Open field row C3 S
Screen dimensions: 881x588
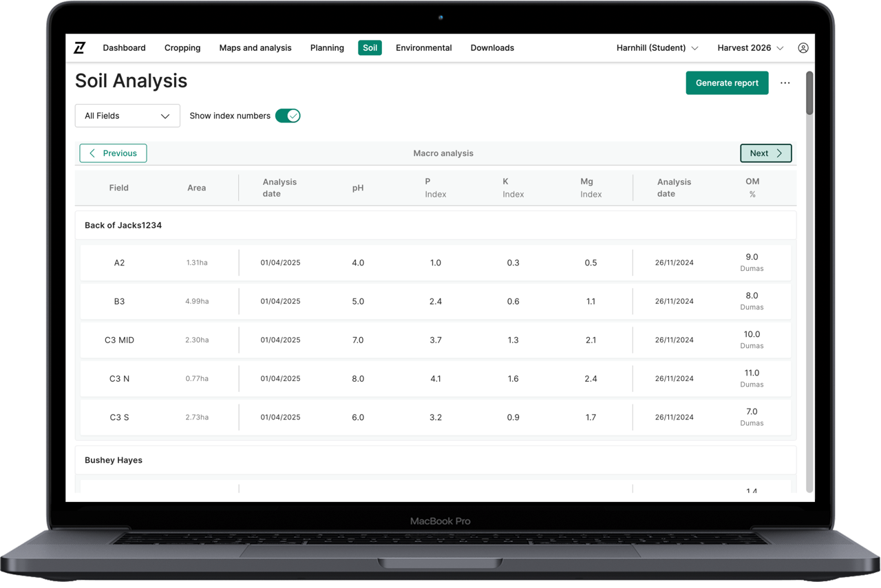(x=436, y=417)
